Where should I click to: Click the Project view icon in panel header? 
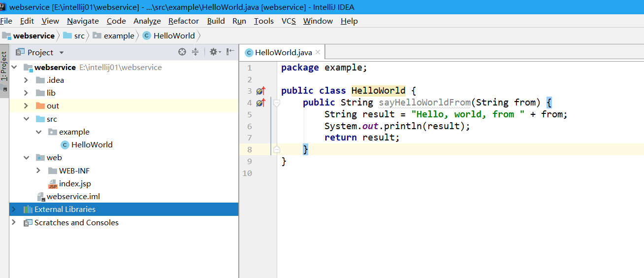[20, 52]
